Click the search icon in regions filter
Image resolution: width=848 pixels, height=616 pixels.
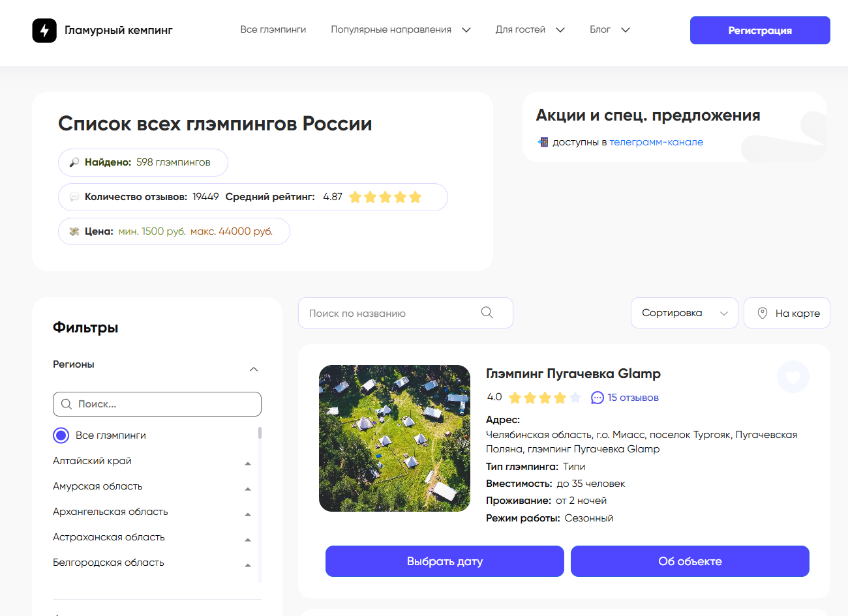(x=67, y=404)
